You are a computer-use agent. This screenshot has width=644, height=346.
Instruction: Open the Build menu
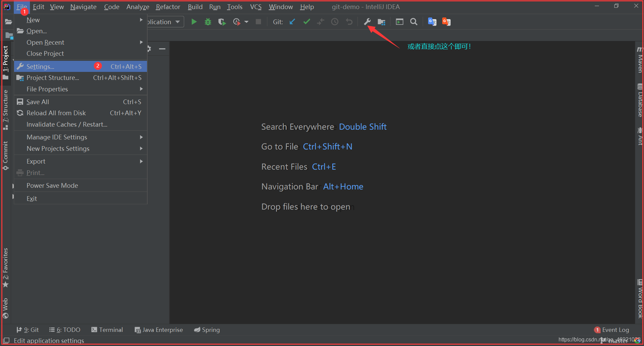point(195,7)
